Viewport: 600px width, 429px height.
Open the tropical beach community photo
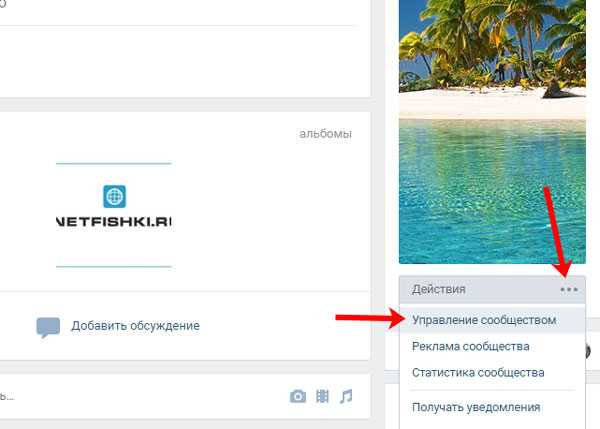pos(492,132)
